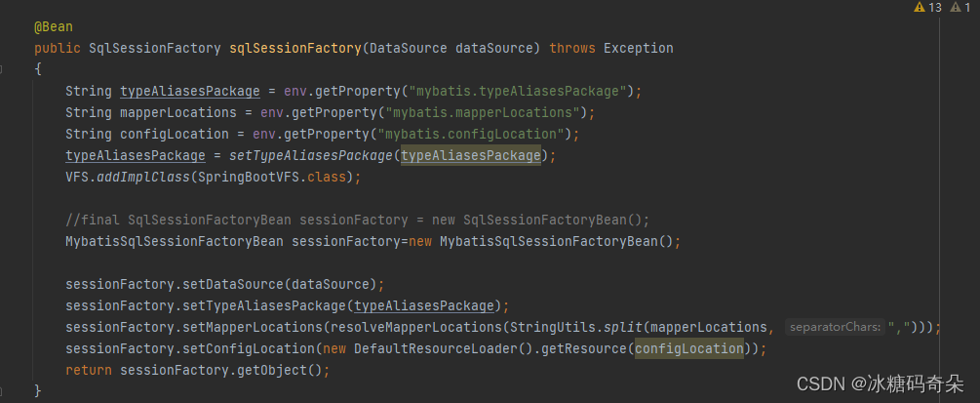
Task: Click mapperLocations in its String declaration
Action: click(178, 112)
